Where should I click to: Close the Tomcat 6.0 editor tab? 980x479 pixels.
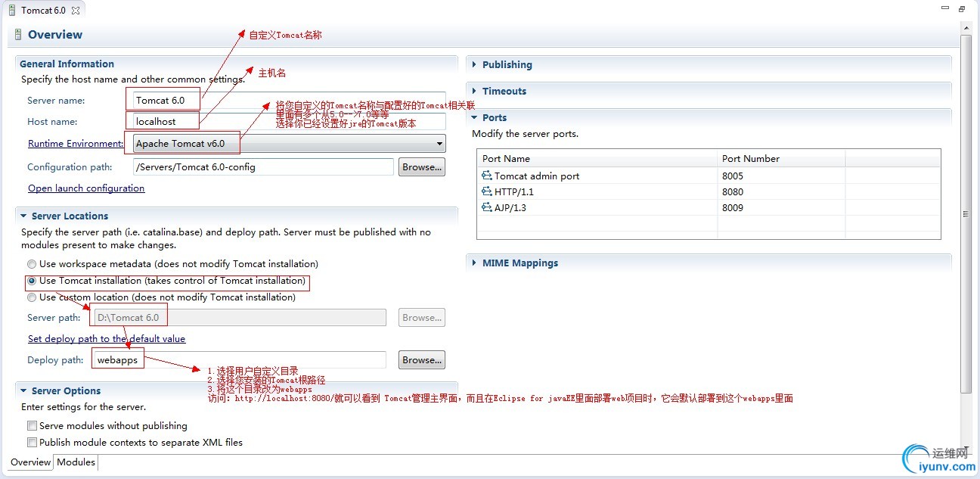click(76, 11)
